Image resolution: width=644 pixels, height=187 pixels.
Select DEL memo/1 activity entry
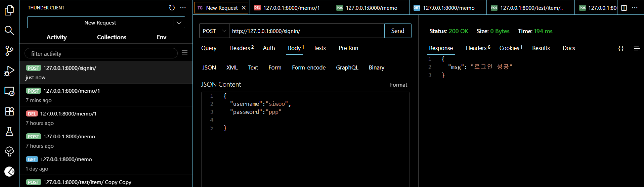[106, 118]
